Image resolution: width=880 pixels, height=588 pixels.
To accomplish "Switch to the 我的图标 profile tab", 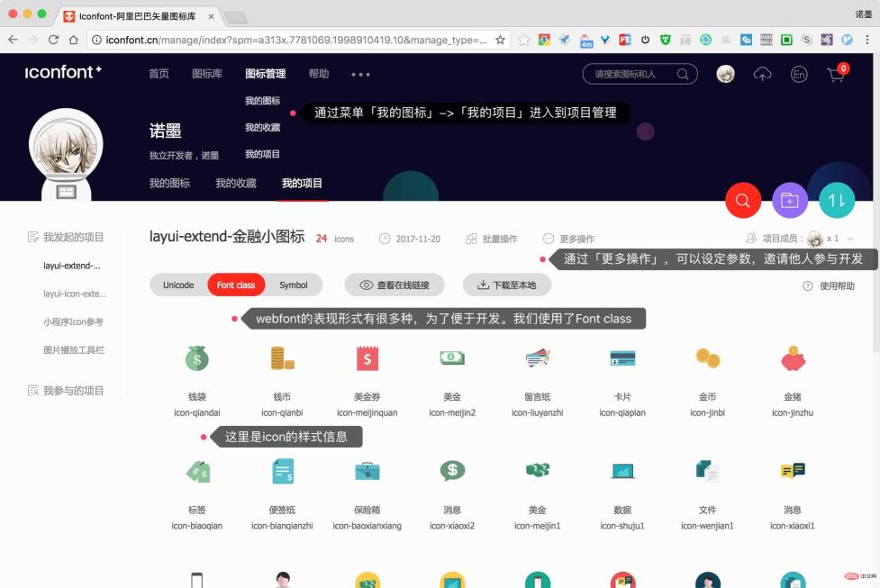I will 169,183.
